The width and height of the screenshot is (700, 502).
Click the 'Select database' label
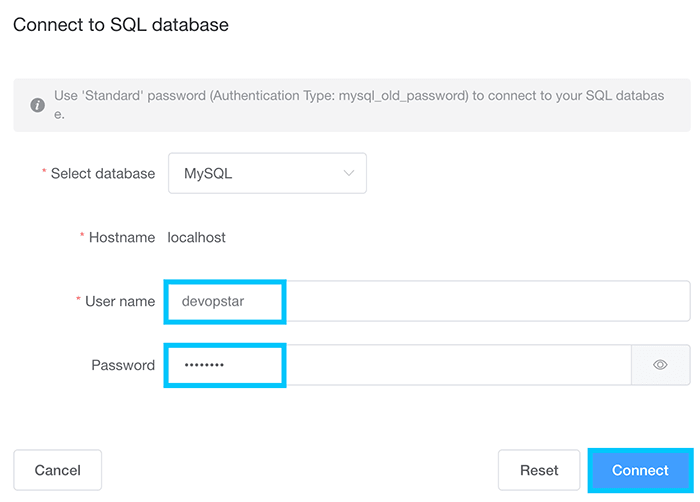pos(103,173)
